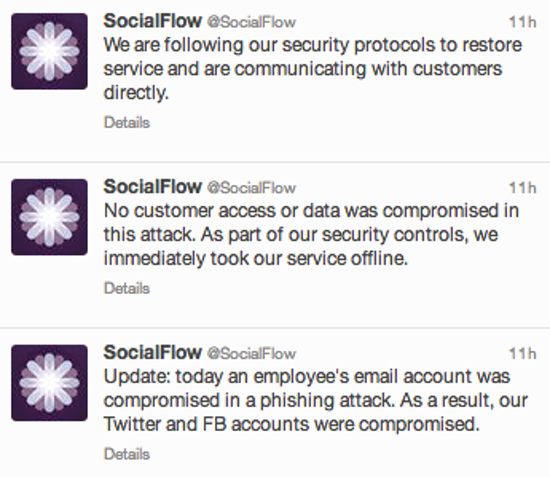550x477 pixels.
Task: Open @SocialFlow handle on security protocols tweet
Action: 251,22
